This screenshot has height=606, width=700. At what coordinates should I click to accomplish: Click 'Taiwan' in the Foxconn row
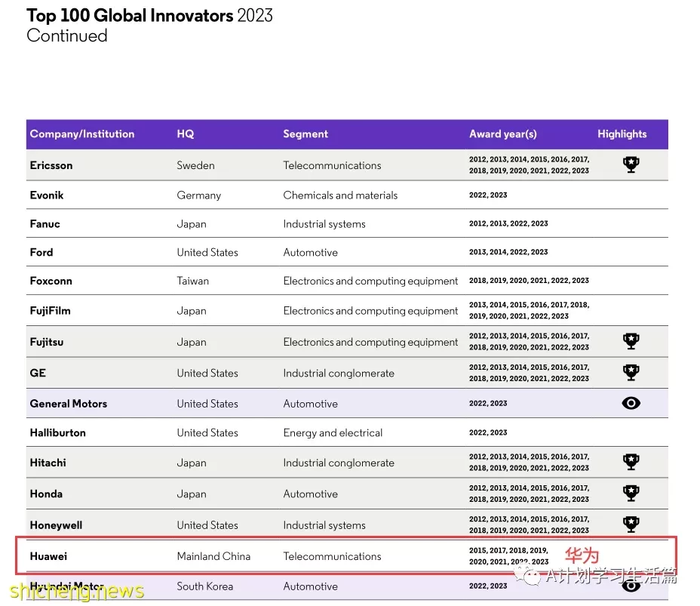[x=193, y=281]
